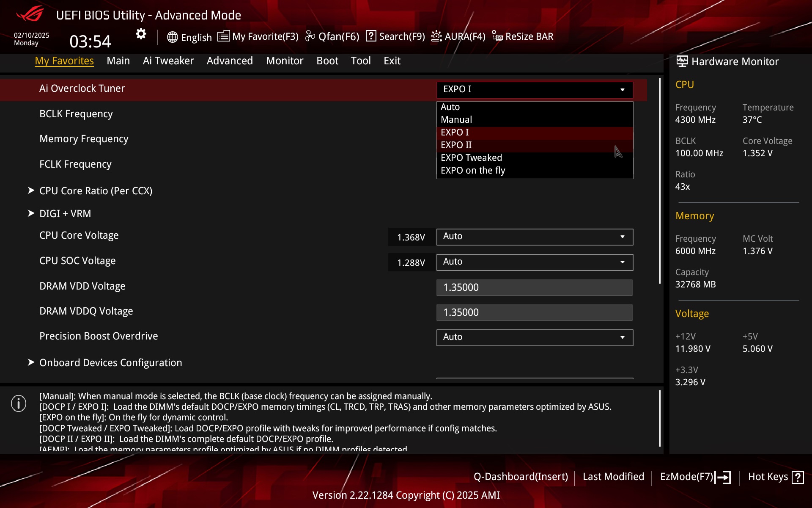Open My Favorite list icon
812x508 pixels.
coord(223,36)
